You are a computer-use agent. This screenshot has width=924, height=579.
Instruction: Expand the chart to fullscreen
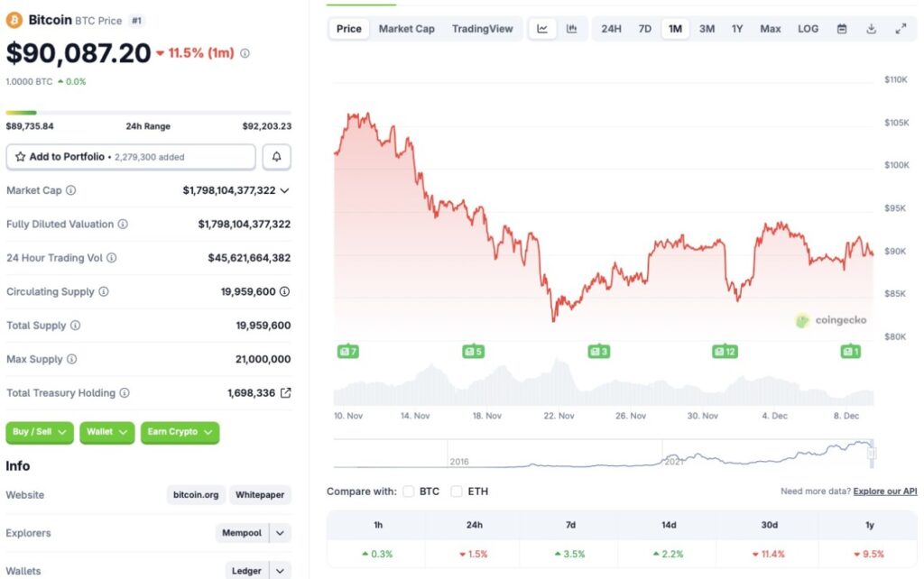point(900,28)
